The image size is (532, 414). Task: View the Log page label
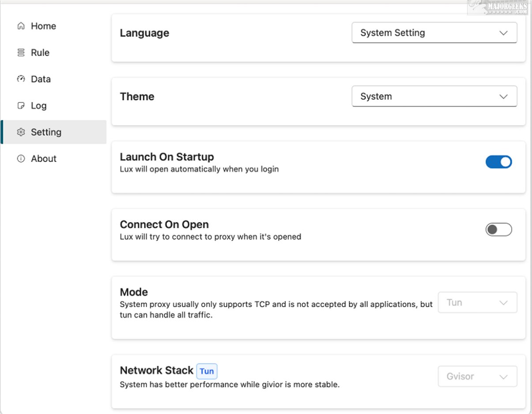click(38, 105)
